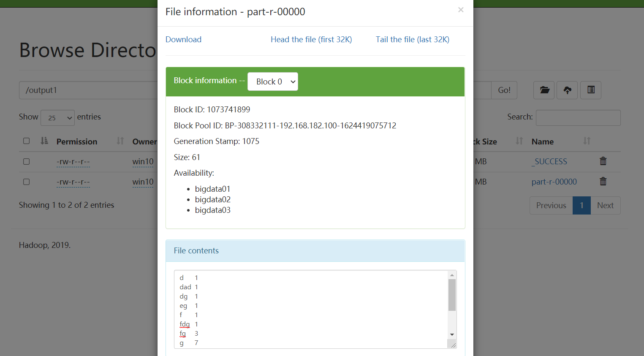This screenshot has width=644, height=356.
Task: Click the textarea resize grip
Action: 453,345
